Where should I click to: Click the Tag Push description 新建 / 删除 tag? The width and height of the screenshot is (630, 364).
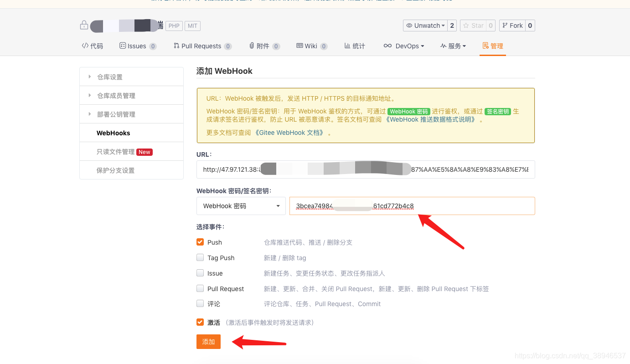(x=285, y=258)
